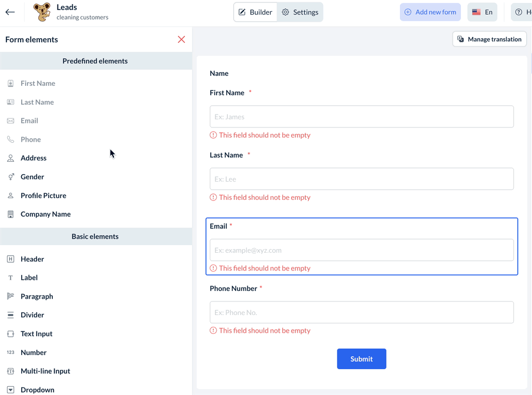
Task: Open Manage translation
Action: [490, 39]
